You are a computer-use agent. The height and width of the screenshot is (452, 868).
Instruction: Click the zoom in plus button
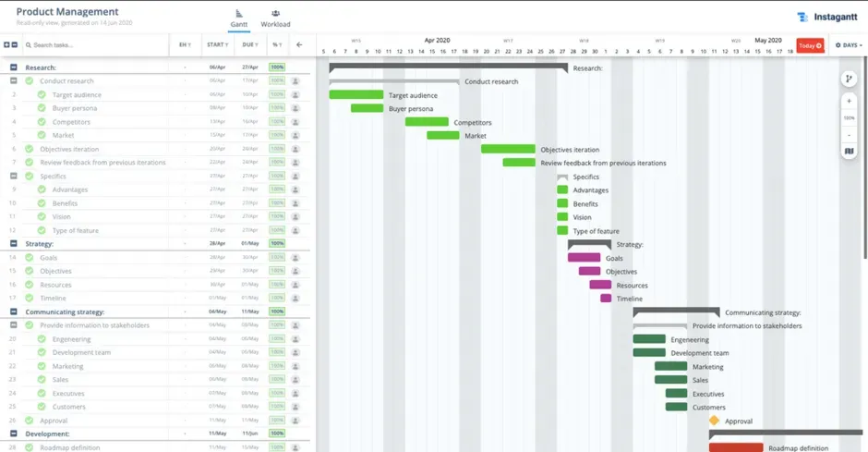coord(849,101)
